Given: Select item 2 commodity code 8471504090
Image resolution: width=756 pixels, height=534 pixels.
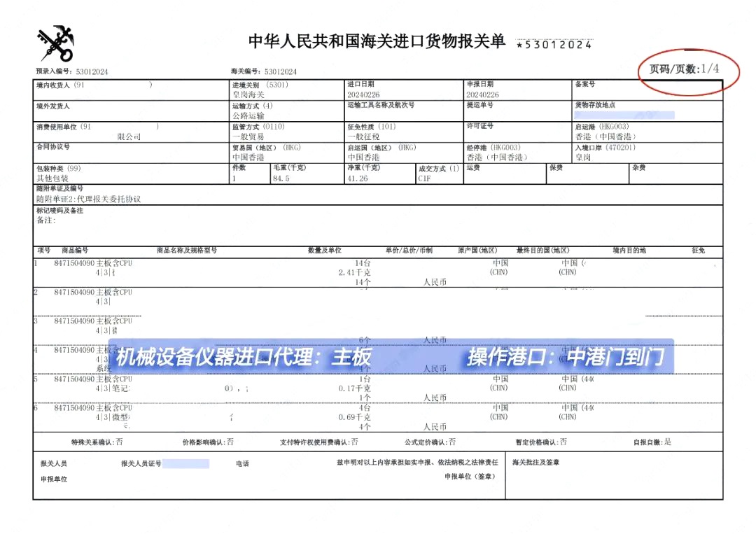Looking at the screenshot, I should click(x=74, y=292).
